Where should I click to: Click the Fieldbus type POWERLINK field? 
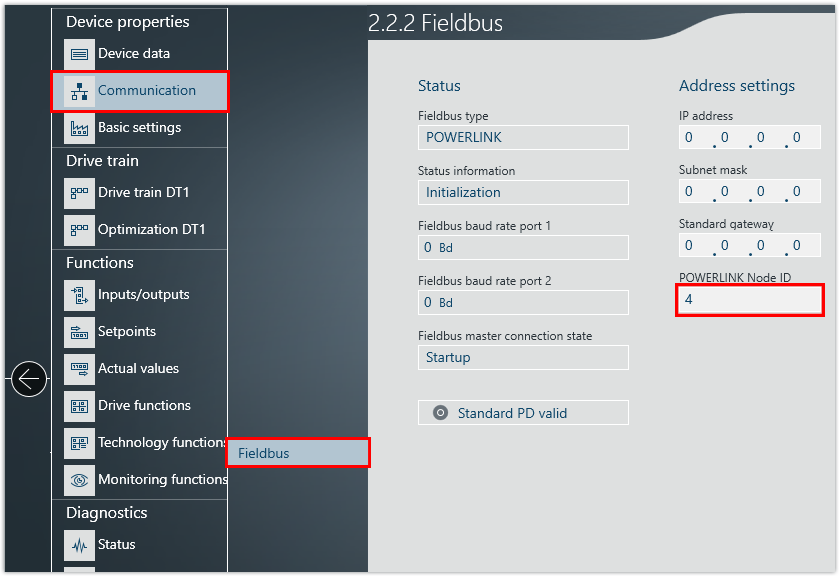[523, 138]
